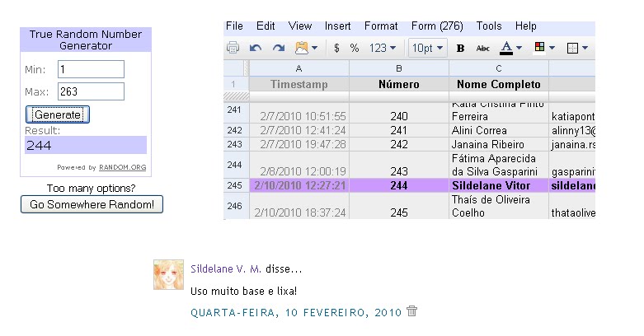The image size is (644, 336).
Task: Toggle bold text formatting
Action: pos(460,48)
